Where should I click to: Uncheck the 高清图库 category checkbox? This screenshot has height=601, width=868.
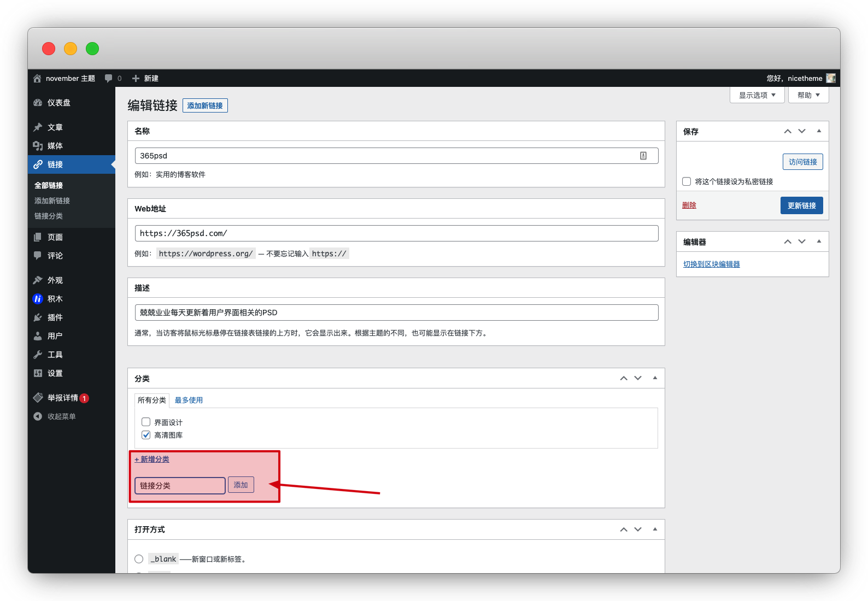coord(146,435)
